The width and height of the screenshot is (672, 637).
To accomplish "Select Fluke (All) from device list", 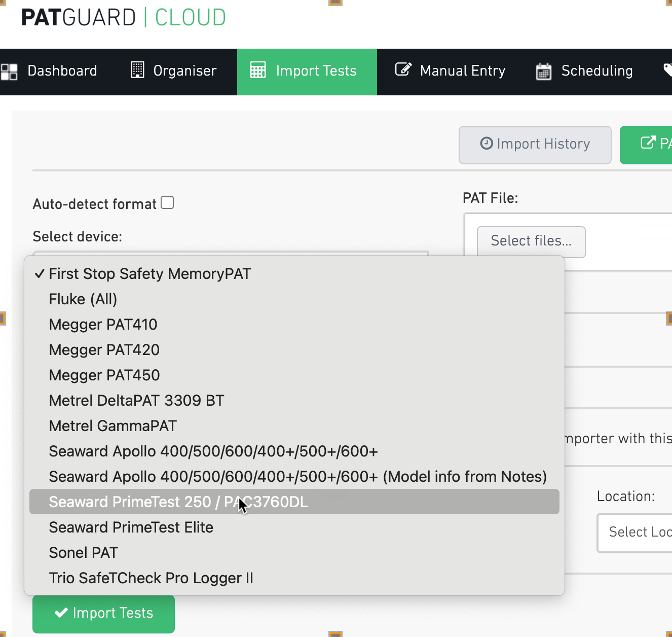I will [294, 299].
